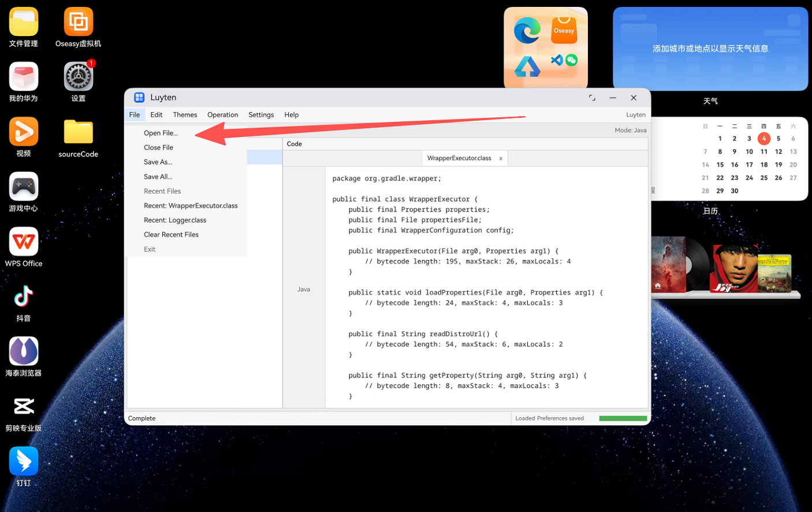Image resolution: width=812 pixels, height=512 pixels.
Task: Open the Edit menu
Action: (157, 115)
